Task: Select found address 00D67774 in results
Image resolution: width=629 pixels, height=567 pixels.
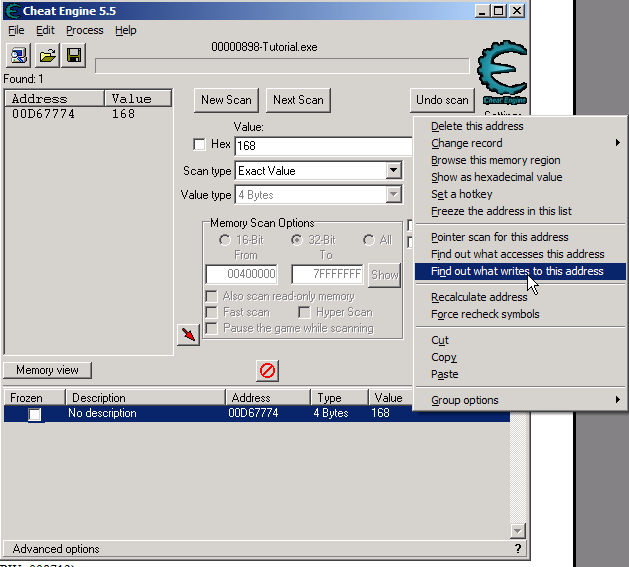Action: (x=43, y=114)
